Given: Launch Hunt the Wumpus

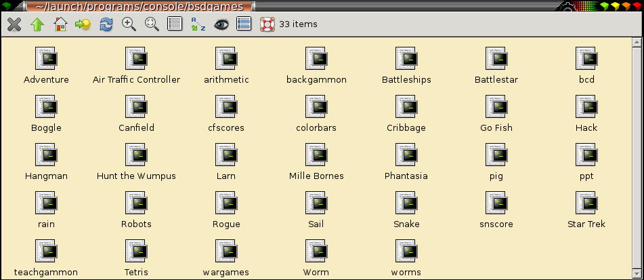Looking at the screenshot, I should tap(136, 162).
